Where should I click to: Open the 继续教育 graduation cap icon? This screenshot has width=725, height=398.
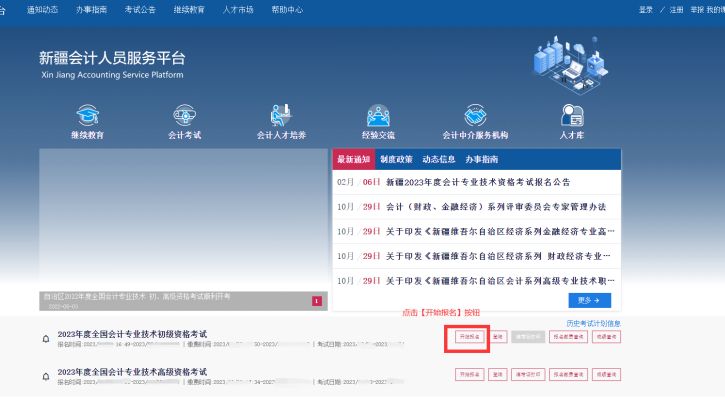87,115
